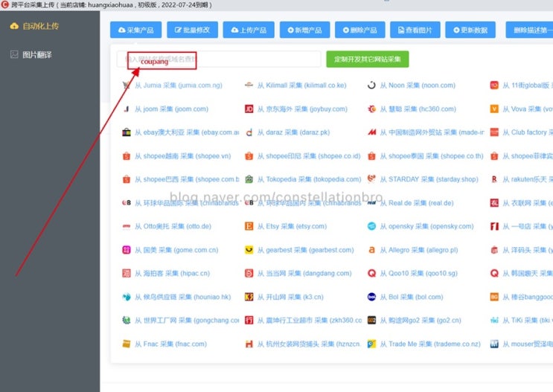Screen dimensions: 553x392
Task: Click the Club factory logo icon
Action: [x=494, y=132]
